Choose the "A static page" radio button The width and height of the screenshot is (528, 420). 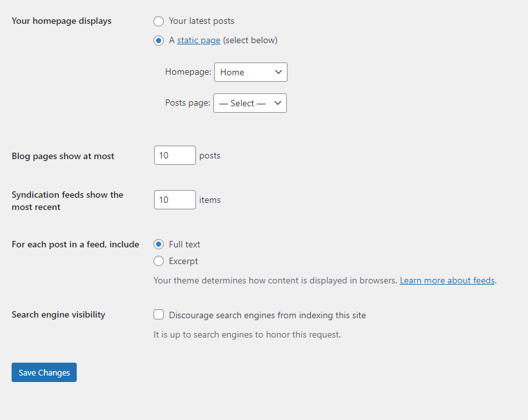coord(159,40)
